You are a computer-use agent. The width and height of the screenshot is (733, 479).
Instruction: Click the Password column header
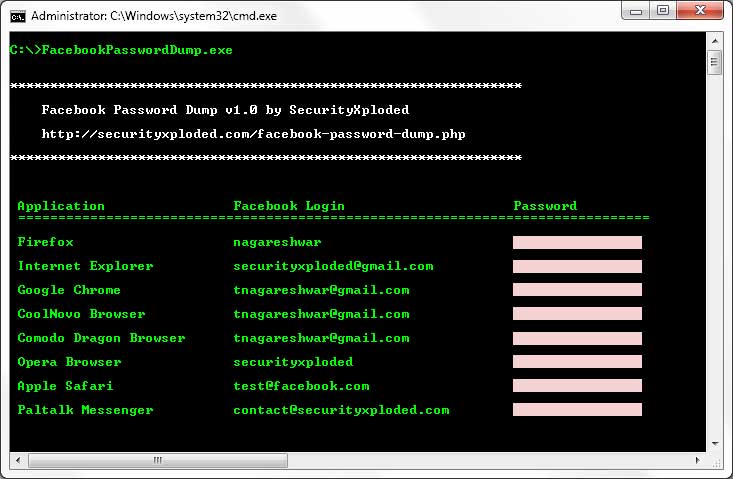tap(545, 206)
